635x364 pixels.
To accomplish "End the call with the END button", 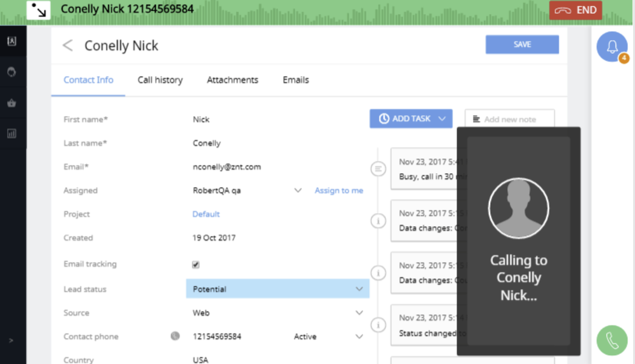I will click(575, 10).
